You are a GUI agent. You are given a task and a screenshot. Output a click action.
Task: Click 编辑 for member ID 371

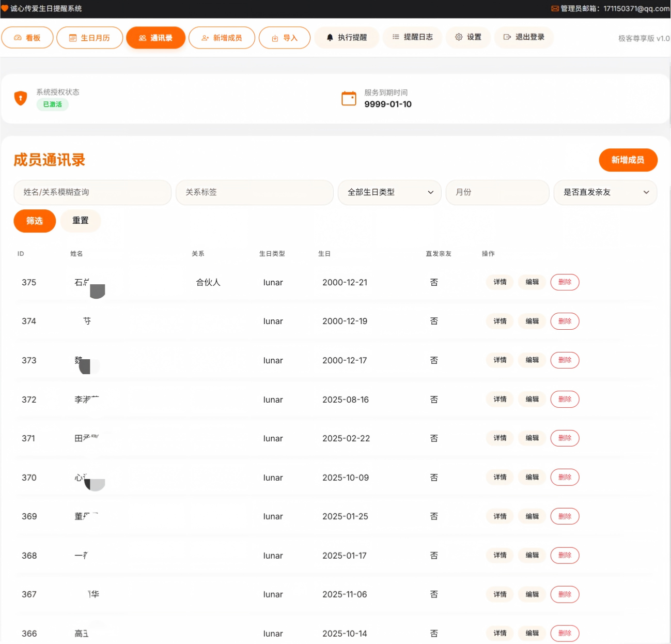tap(532, 438)
